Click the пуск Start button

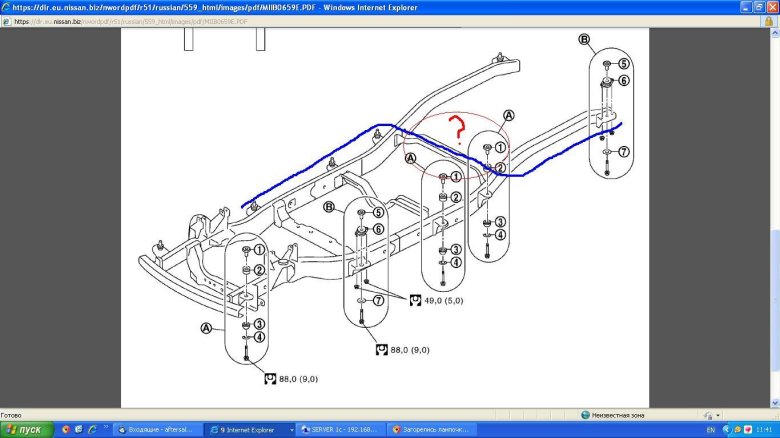(25, 429)
